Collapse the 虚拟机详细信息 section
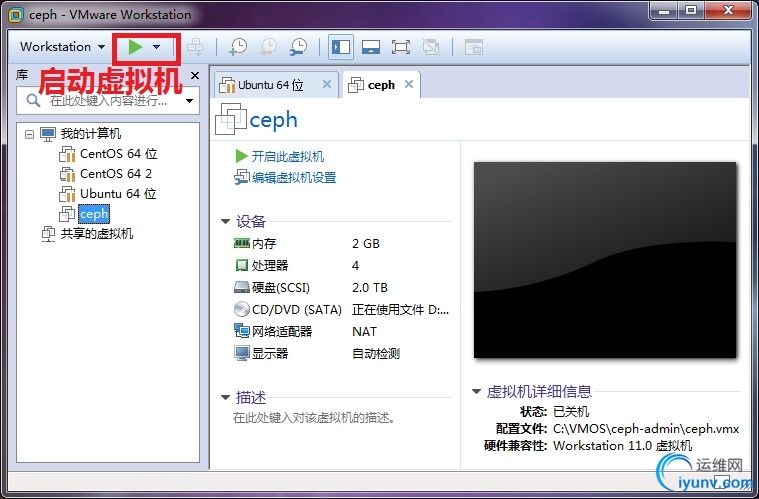759x499 pixels. [x=476, y=392]
